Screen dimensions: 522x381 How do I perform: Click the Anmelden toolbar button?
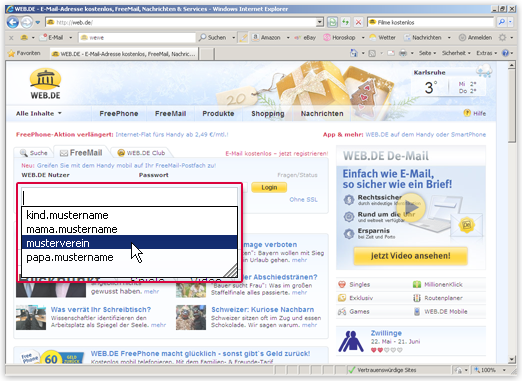pyautogui.click(x=476, y=38)
